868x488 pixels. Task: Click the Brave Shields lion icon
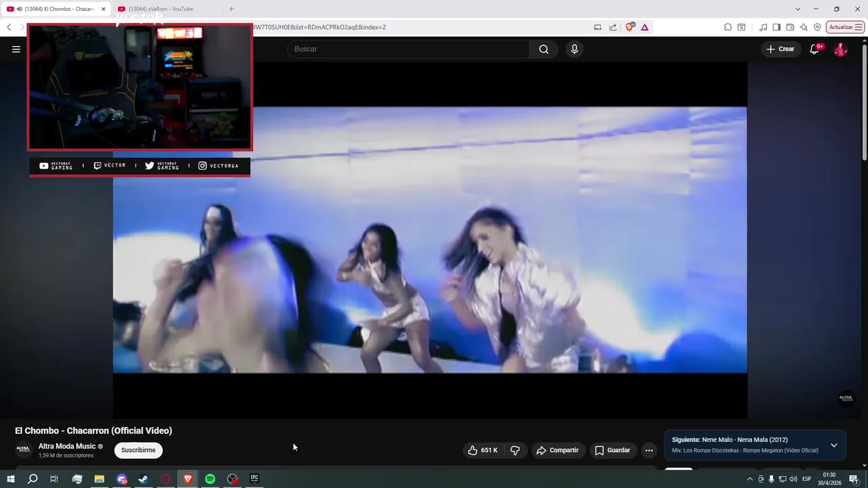coord(630,27)
